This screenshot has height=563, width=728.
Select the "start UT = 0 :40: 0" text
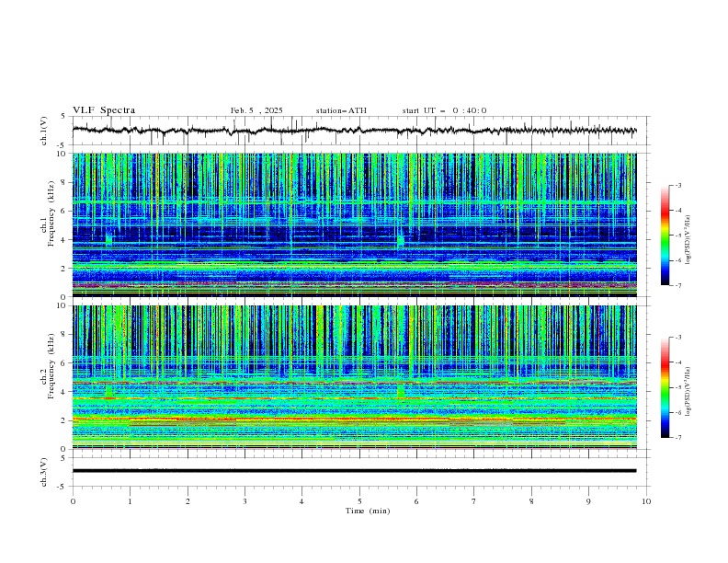click(444, 110)
